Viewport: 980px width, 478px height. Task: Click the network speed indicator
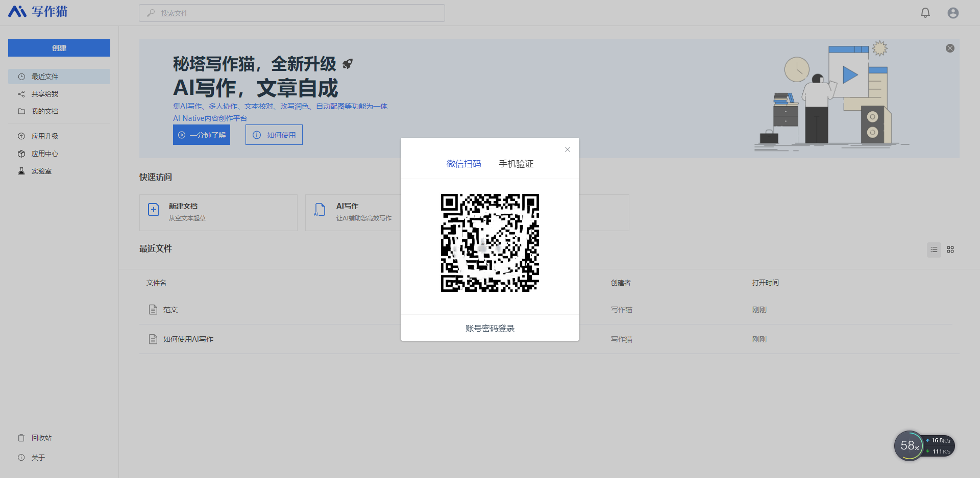click(939, 446)
